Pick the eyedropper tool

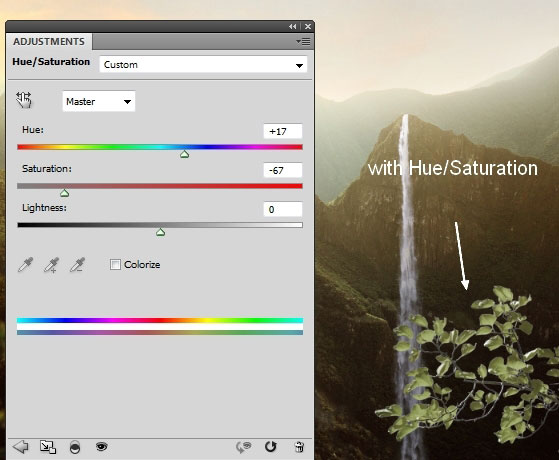pyautogui.click(x=25, y=265)
